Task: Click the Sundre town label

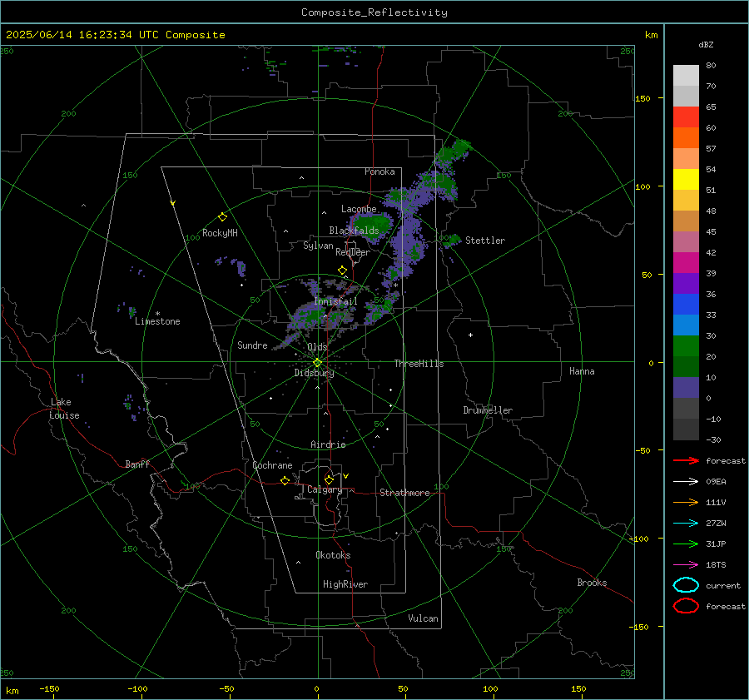Action: click(x=252, y=345)
